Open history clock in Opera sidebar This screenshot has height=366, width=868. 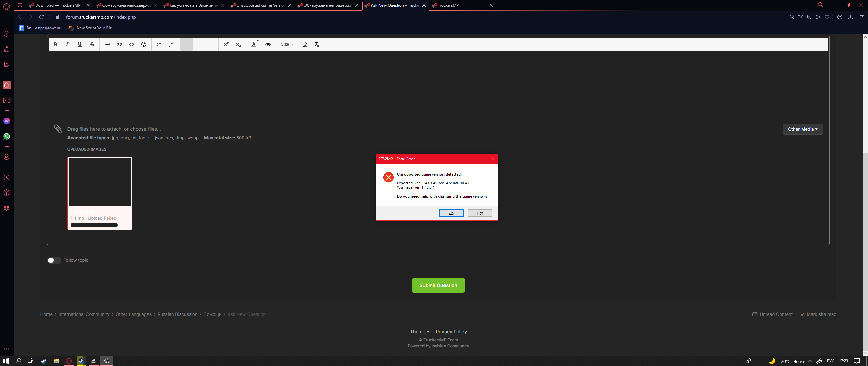click(7, 178)
